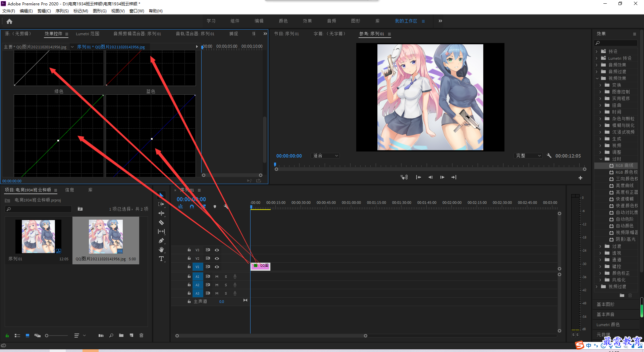Click the Add Marker icon in timeline
The width and height of the screenshot is (644, 352).
(x=215, y=207)
